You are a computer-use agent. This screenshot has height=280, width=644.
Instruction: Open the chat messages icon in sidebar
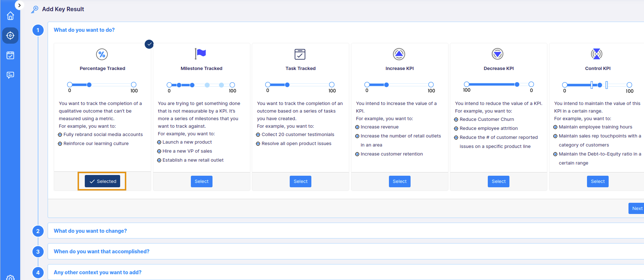10,75
